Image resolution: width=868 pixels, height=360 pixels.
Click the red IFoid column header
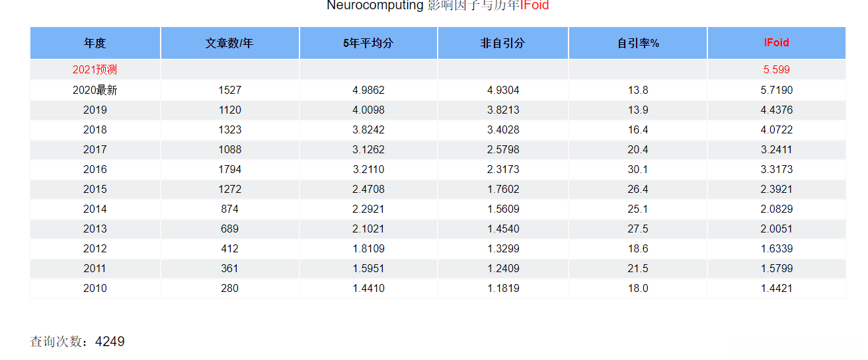click(776, 42)
